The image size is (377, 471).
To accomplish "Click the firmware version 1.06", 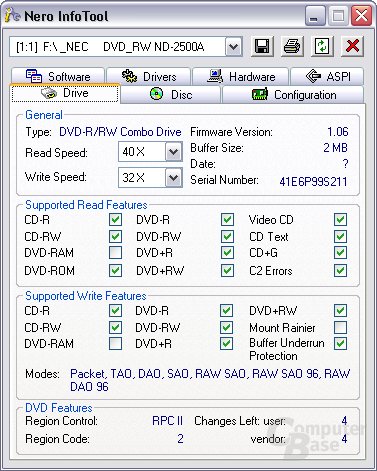I will click(x=338, y=132).
